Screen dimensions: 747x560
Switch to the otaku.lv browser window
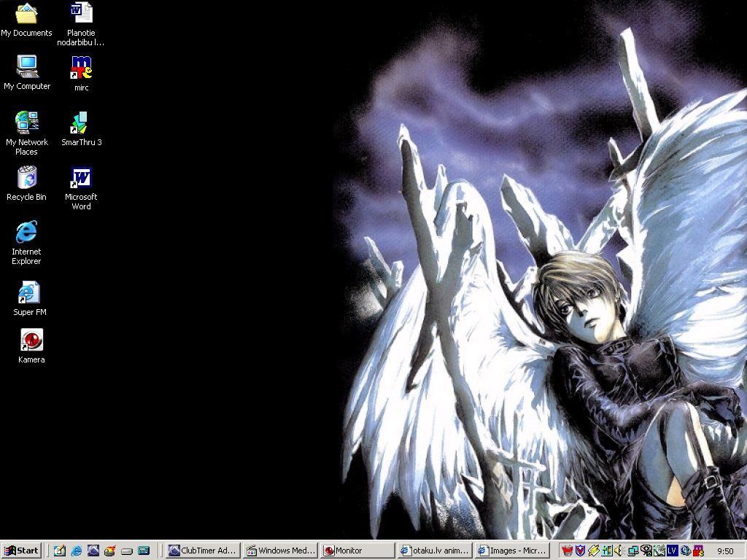click(435, 551)
